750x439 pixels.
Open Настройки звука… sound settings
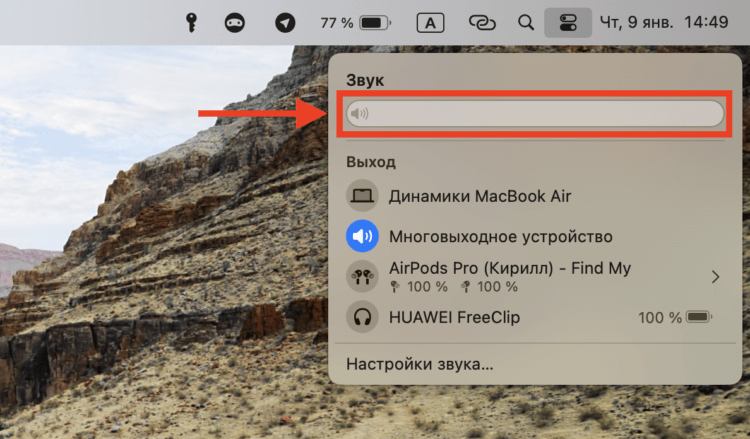[419, 364]
